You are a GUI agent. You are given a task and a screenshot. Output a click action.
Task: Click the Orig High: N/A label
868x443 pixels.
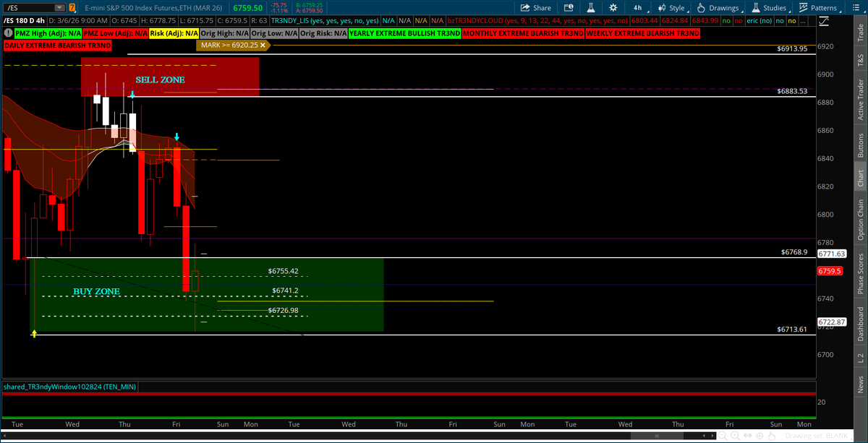[x=224, y=33]
